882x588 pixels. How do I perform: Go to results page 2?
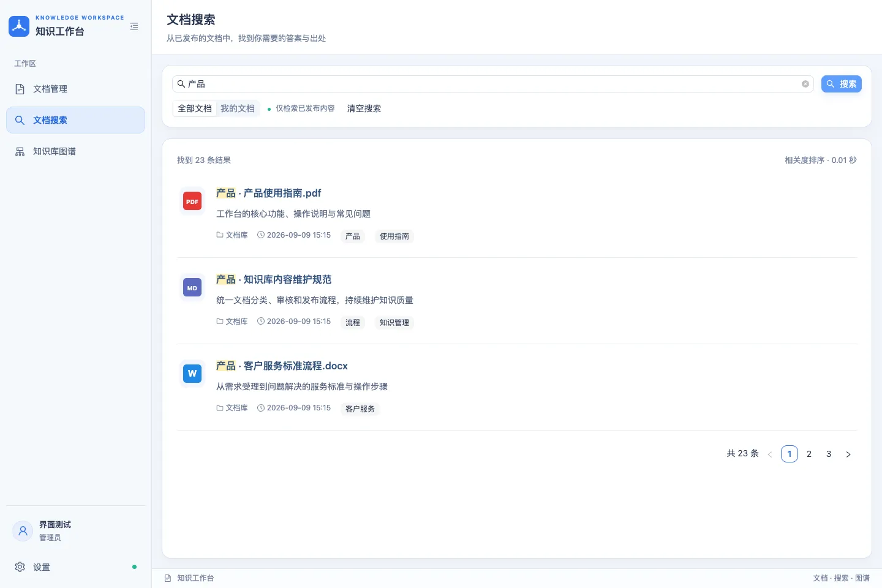pyautogui.click(x=809, y=454)
